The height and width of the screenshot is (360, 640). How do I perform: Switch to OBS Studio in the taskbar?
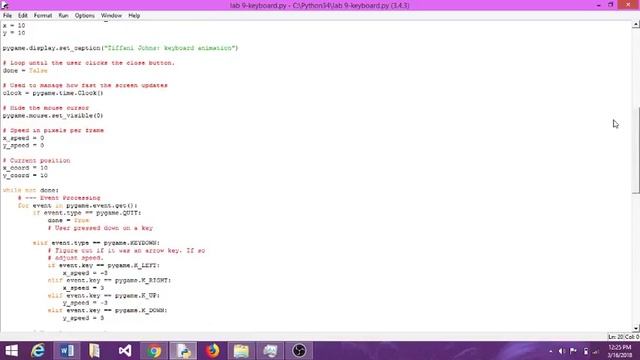299,351
